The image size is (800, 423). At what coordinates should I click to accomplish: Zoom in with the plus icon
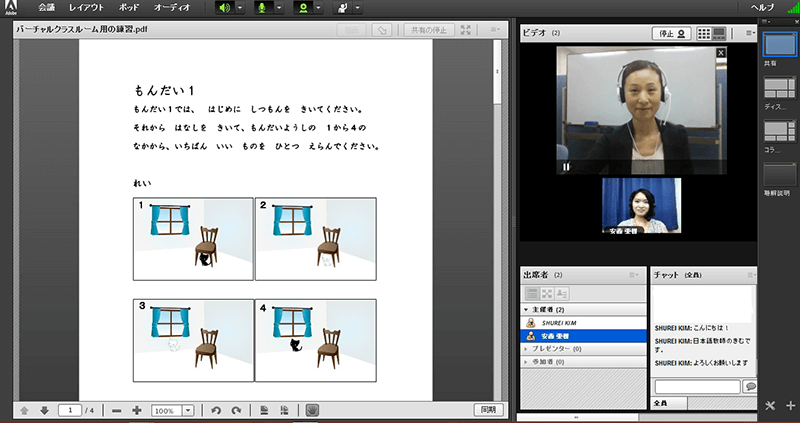[x=136, y=410]
